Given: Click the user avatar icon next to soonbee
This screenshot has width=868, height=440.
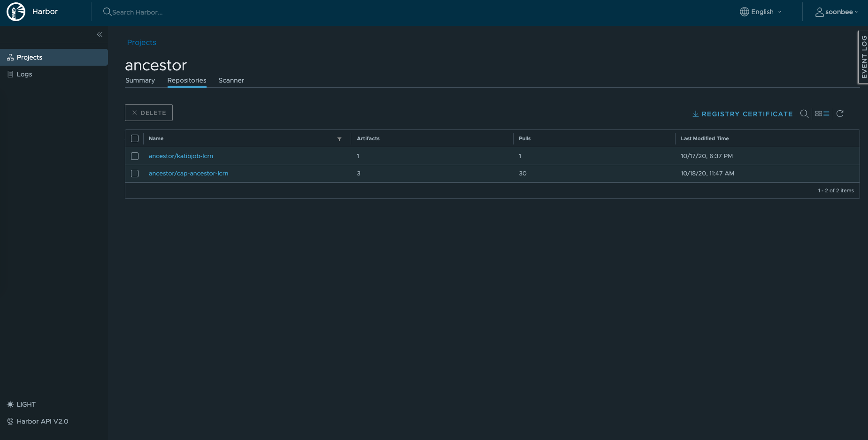Looking at the screenshot, I should 820,12.
